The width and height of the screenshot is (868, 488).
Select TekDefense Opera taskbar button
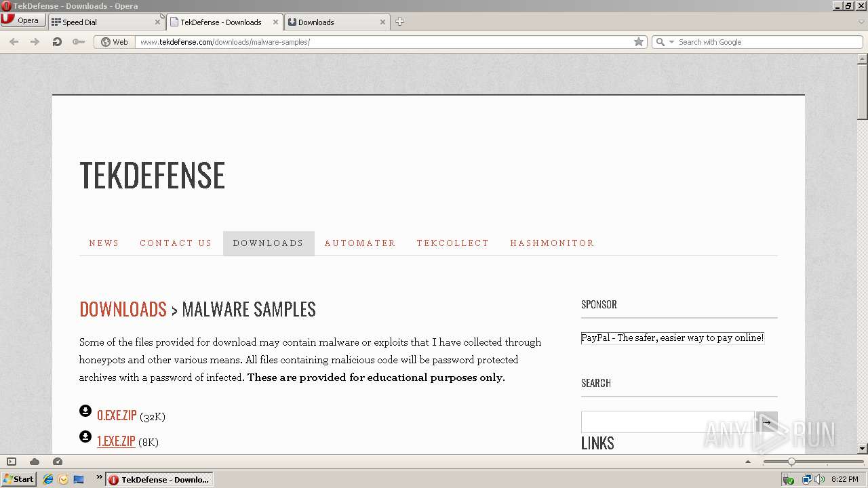159,479
